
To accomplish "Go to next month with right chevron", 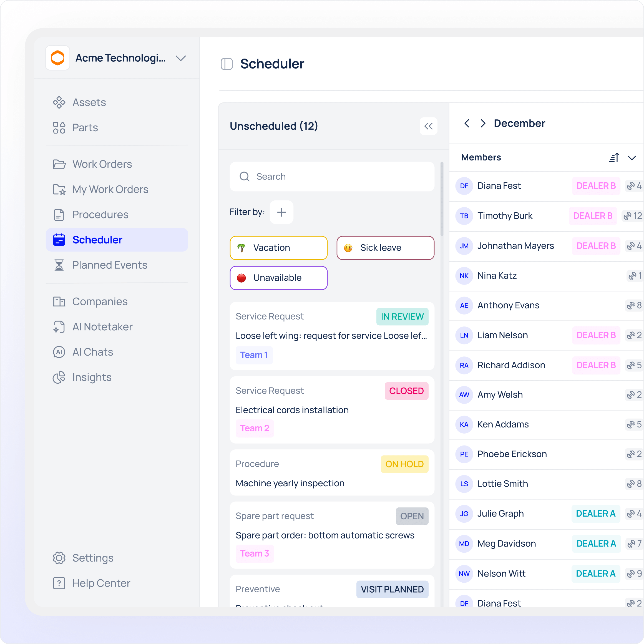I will tap(483, 123).
